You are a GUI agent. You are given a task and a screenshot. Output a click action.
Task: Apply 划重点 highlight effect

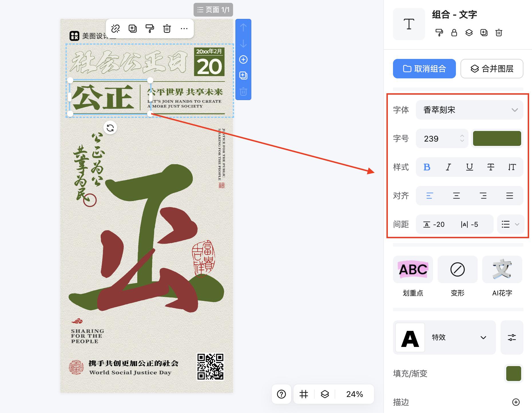(x=413, y=269)
